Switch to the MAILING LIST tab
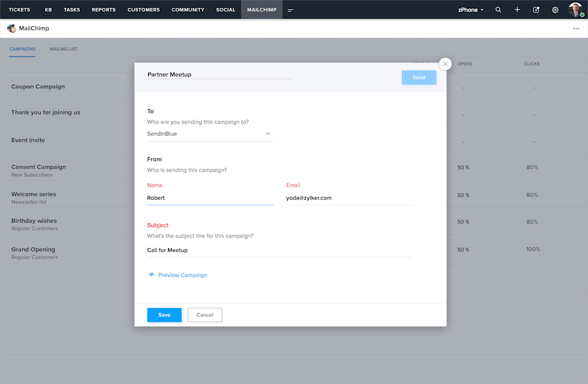This screenshot has height=384, width=588. (x=64, y=49)
